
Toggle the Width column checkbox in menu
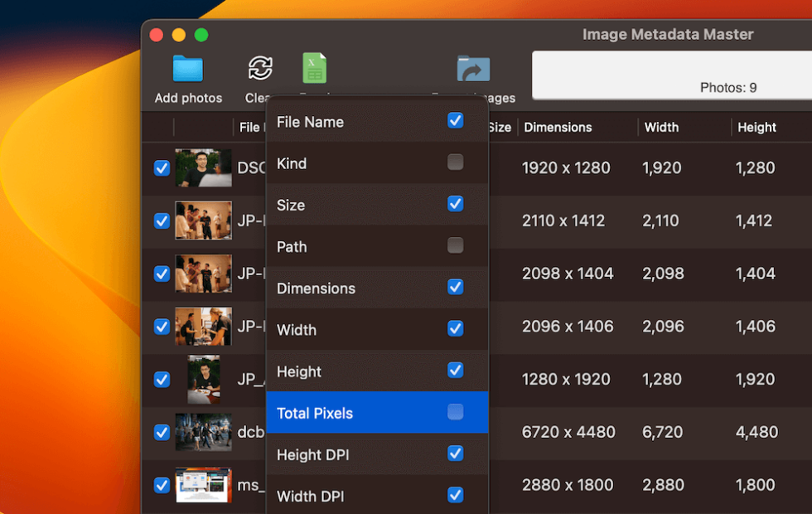(x=455, y=328)
